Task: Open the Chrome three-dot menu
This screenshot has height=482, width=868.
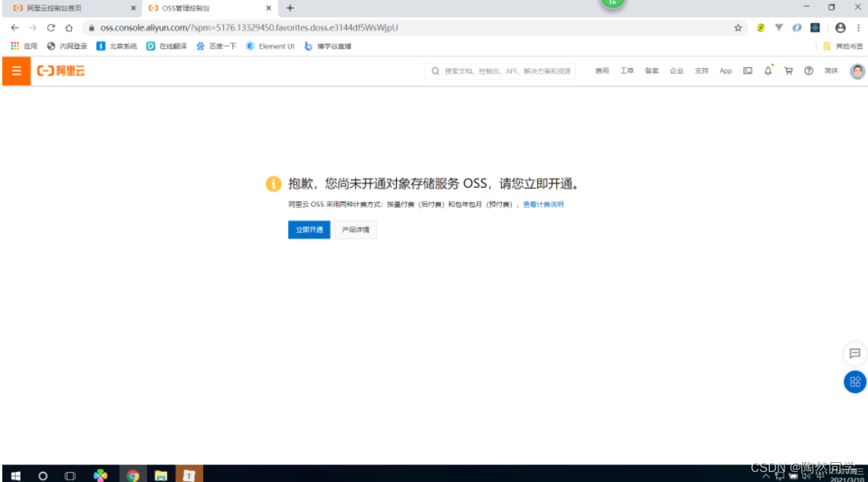Action: tap(859, 28)
